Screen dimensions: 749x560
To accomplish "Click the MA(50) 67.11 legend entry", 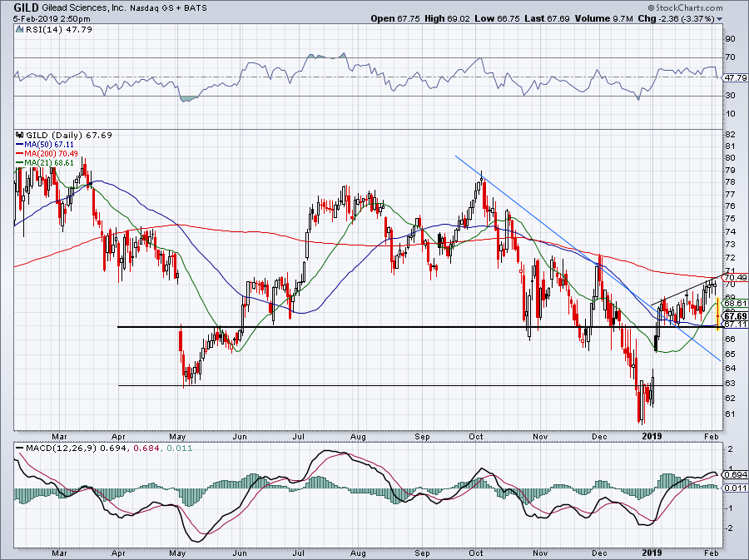I will [49, 145].
